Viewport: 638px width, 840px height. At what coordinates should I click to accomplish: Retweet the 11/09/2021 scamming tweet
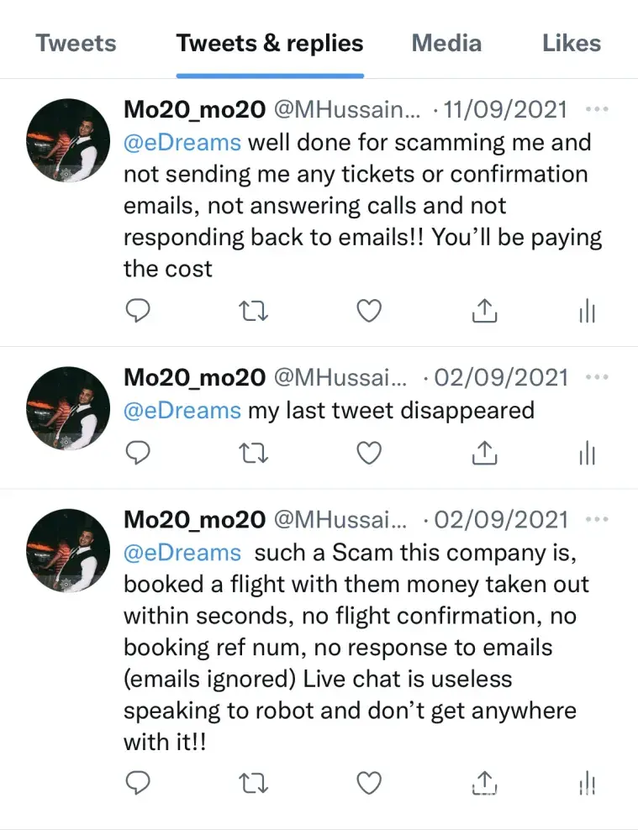[x=254, y=312]
